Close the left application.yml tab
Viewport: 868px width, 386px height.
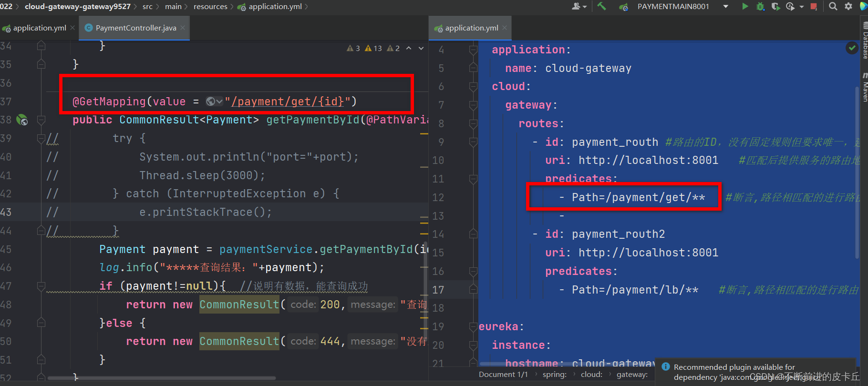(x=72, y=28)
